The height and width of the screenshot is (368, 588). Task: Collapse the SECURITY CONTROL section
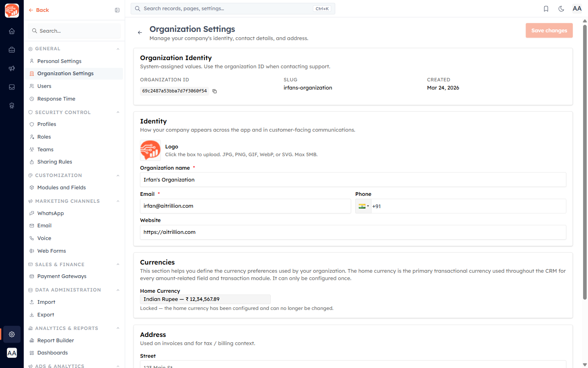tap(118, 112)
